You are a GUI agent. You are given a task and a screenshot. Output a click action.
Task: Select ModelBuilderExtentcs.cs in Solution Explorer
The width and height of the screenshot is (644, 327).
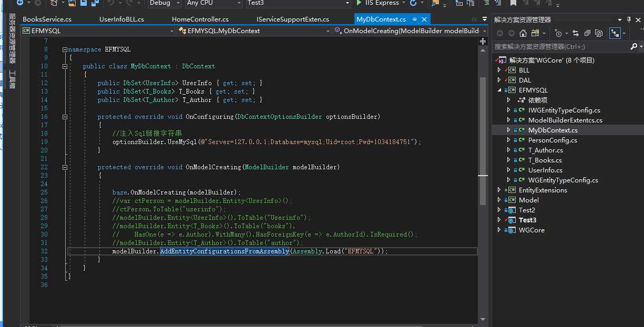pos(565,120)
